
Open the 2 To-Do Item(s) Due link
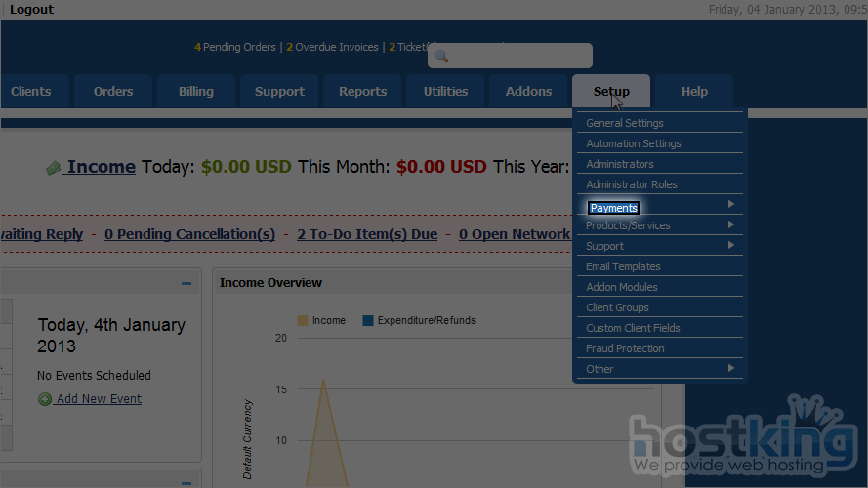click(x=367, y=234)
